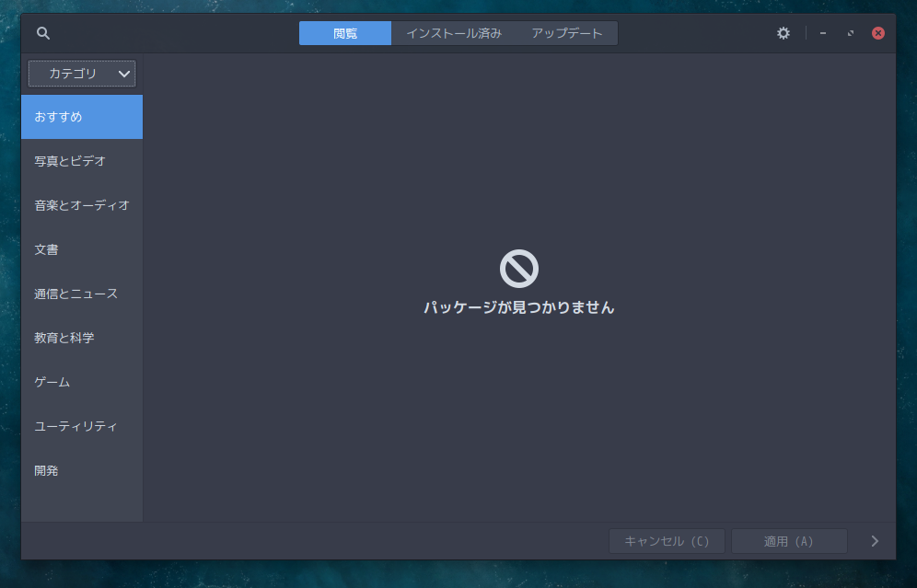Switch to the 閲覧 tab
The width and height of the screenshot is (917, 588).
coord(345,33)
